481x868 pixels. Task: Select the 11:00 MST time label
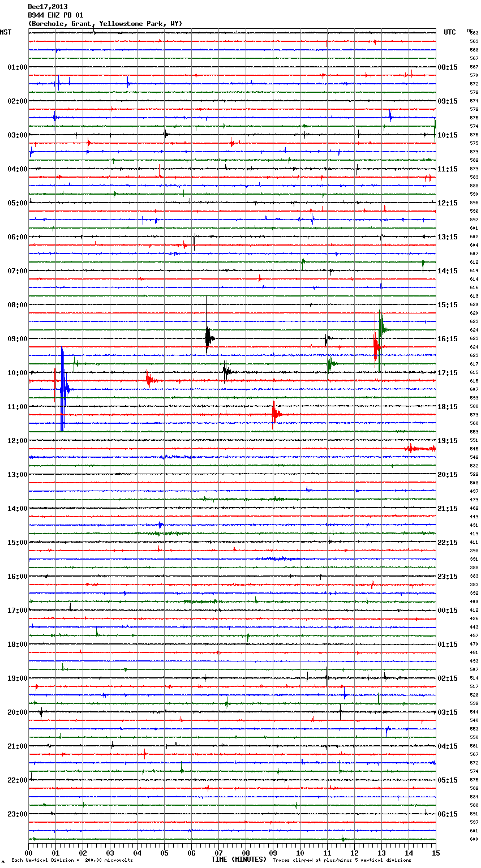coord(18,407)
